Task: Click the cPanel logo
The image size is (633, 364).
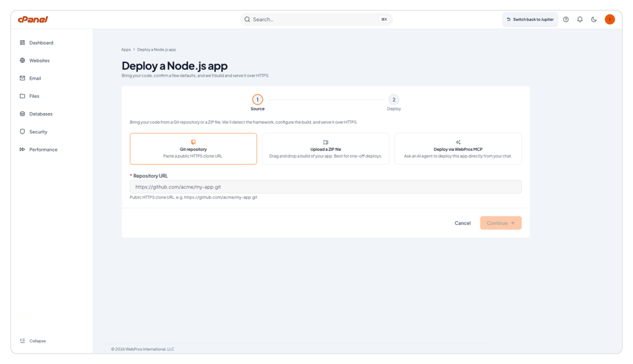Action: pos(33,19)
